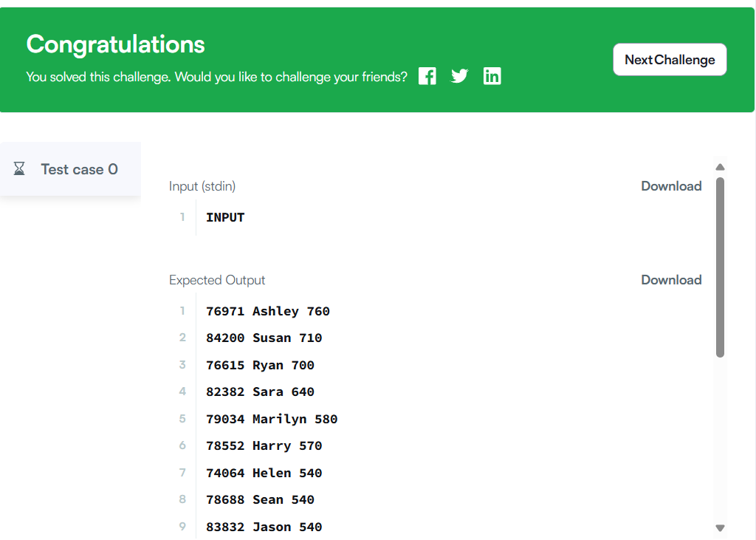Image resolution: width=756 pixels, height=540 pixels.
Task: Click output line 84200 Susan 710
Action: (264, 338)
